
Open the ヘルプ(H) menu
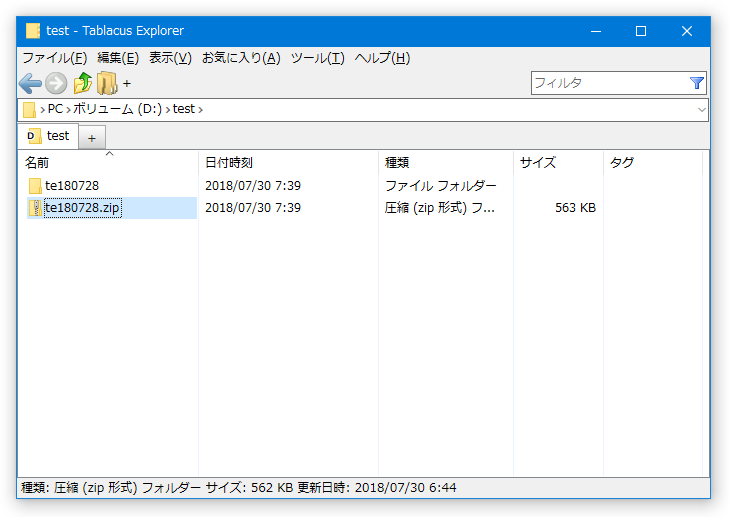[382, 58]
